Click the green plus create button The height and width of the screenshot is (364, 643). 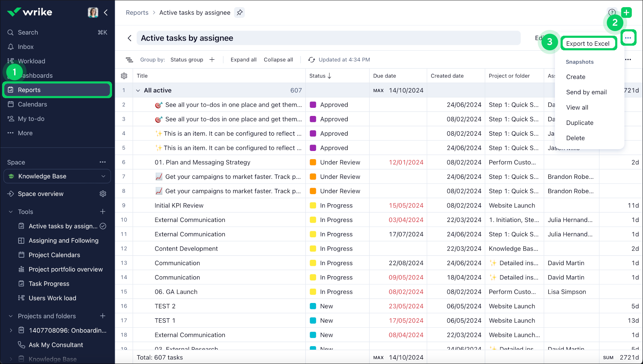click(x=626, y=12)
